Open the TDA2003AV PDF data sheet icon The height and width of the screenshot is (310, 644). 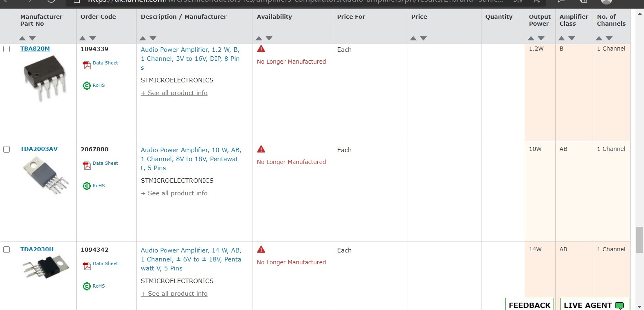pos(87,165)
